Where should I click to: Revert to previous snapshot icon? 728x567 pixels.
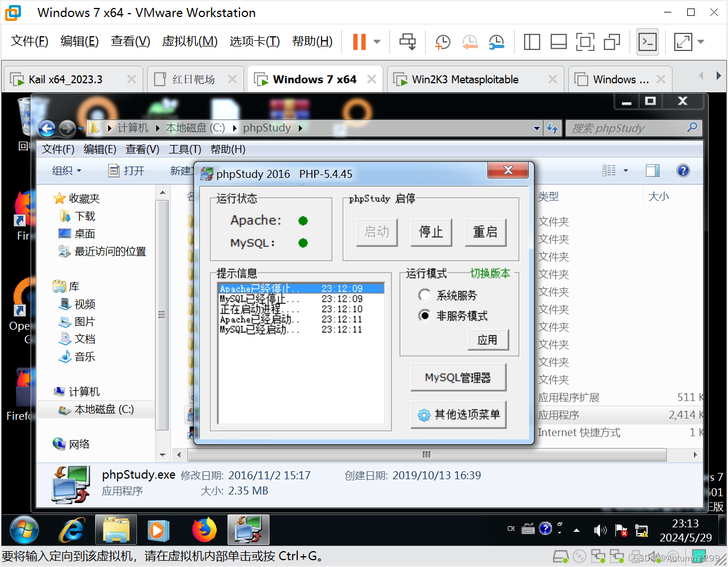(469, 41)
